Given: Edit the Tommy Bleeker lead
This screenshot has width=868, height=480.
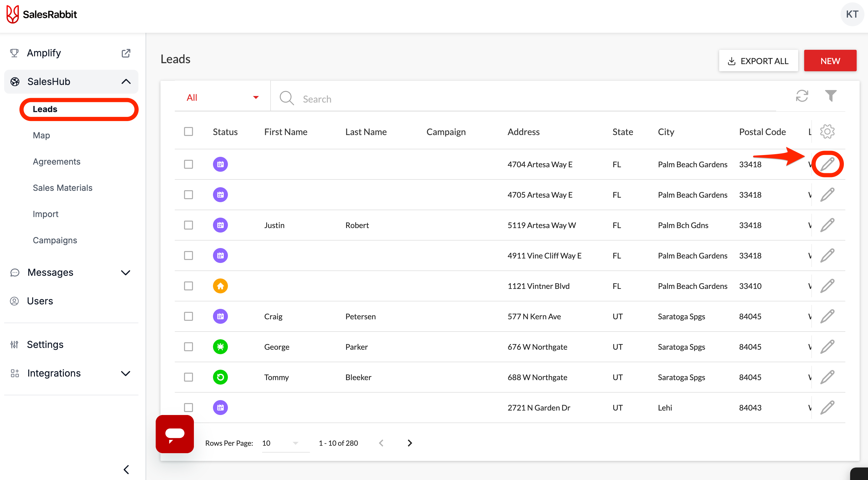Looking at the screenshot, I should click(x=827, y=377).
